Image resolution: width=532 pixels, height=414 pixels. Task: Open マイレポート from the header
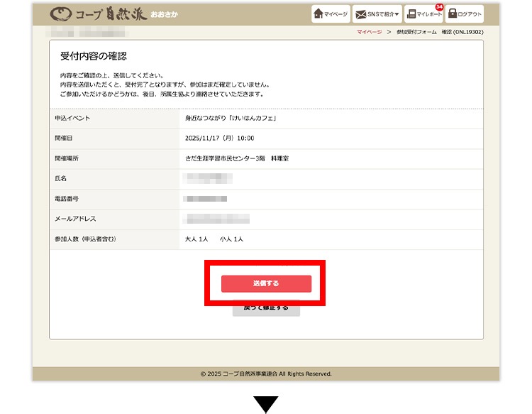(x=423, y=14)
